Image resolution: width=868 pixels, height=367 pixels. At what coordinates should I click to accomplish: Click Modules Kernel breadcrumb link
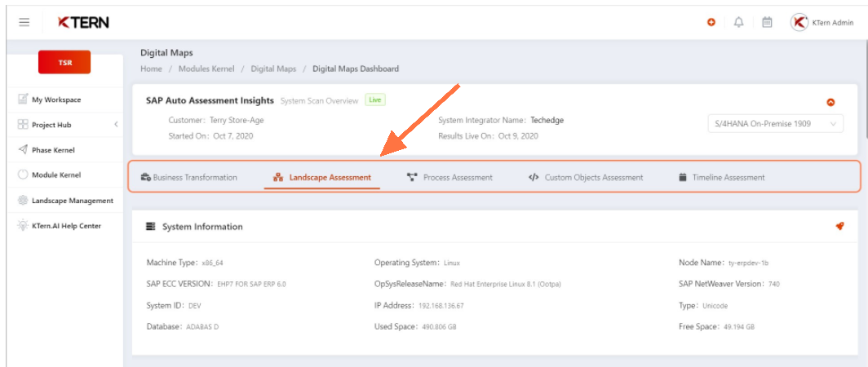tap(206, 69)
